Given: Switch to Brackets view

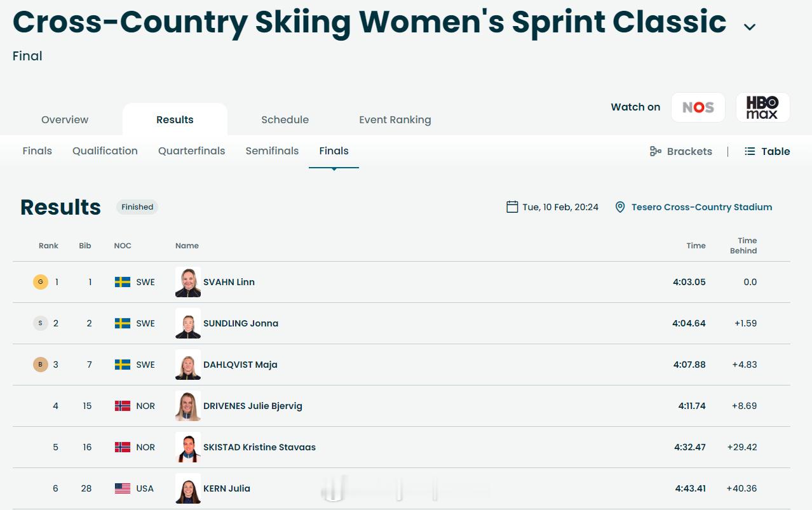Looking at the screenshot, I should pos(680,151).
